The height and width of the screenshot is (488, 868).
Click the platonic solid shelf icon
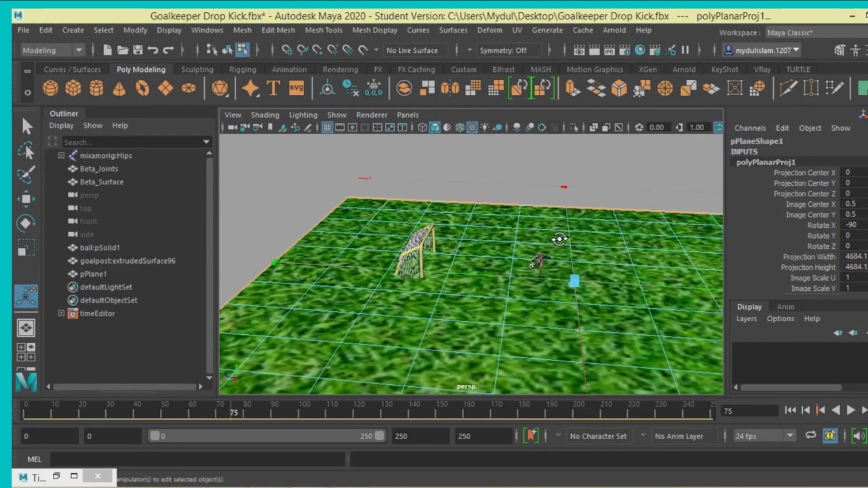pyautogui.click(x=220, y=88)
